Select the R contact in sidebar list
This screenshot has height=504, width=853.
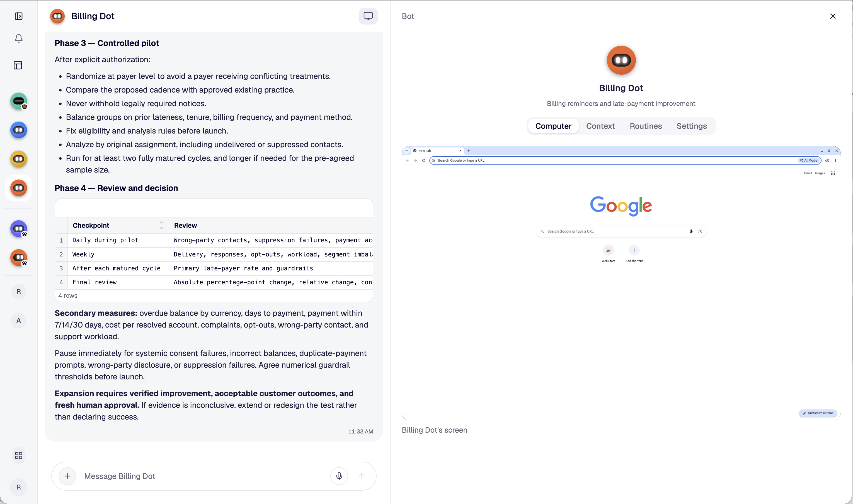(19, 292)
